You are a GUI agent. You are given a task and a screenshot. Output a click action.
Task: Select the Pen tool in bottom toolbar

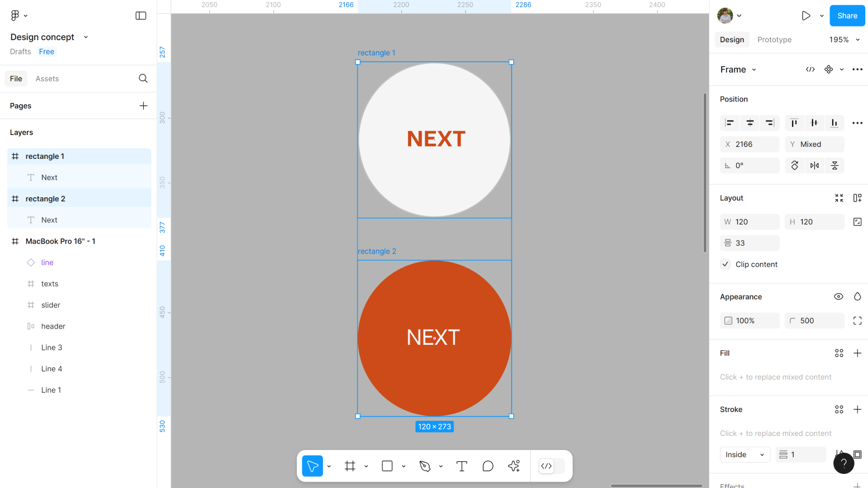pyautogui.click(x=425, y=466)
